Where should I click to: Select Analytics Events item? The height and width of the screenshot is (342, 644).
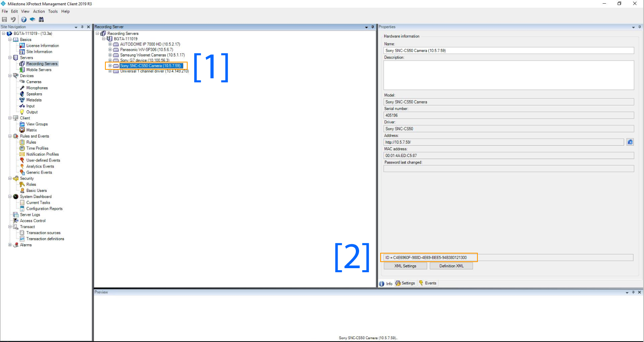[40, 166]
